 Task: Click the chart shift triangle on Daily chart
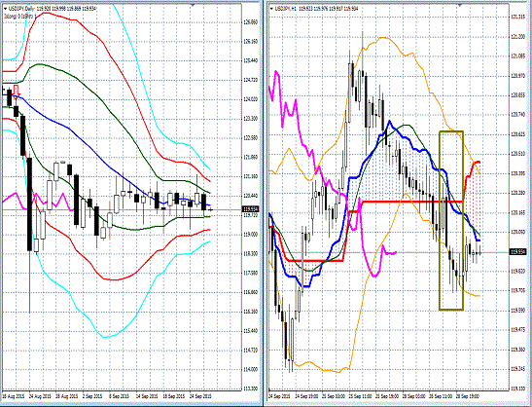pyautogui.click(x=193, y=5)
